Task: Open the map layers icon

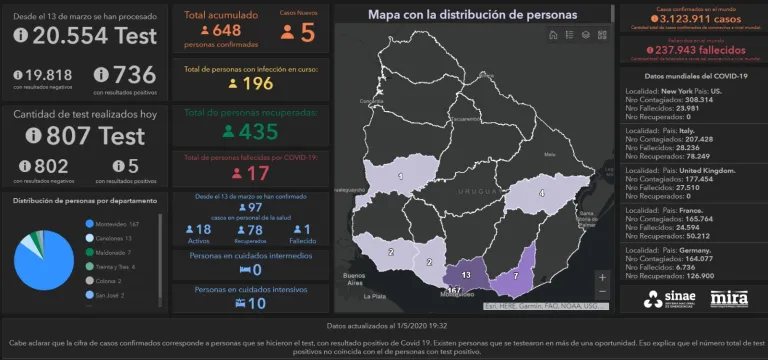Action: coord(585,35)
